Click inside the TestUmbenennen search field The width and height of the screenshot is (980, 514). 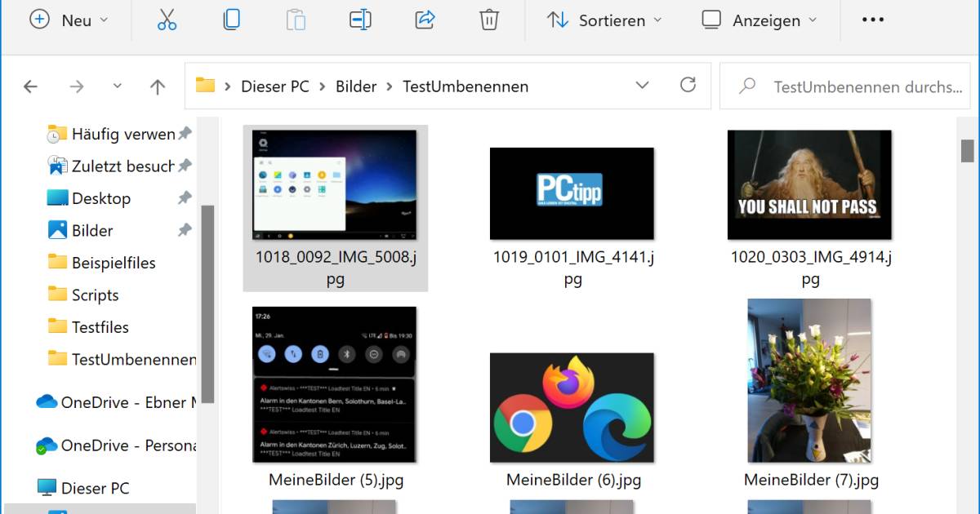pos(845,85)
